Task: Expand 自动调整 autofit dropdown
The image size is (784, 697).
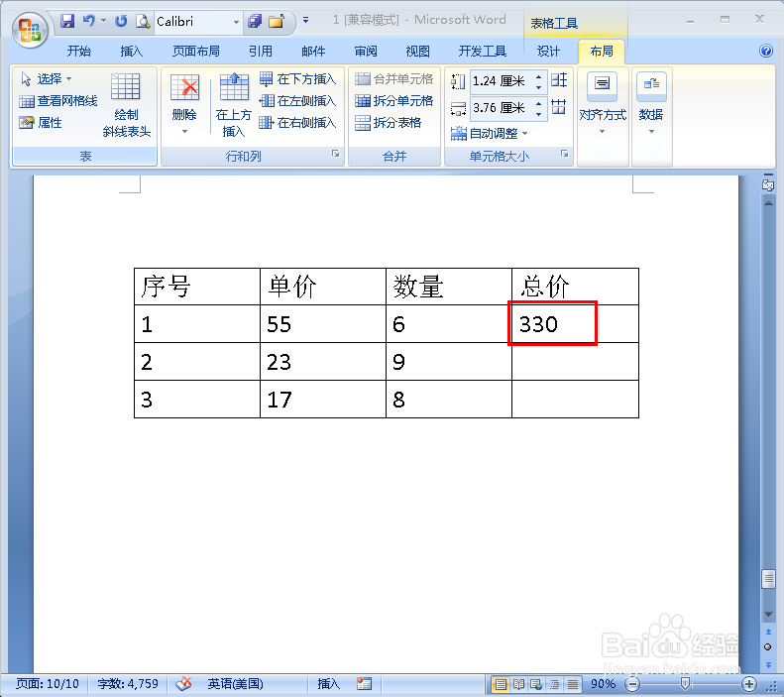Action: (524, 134)
